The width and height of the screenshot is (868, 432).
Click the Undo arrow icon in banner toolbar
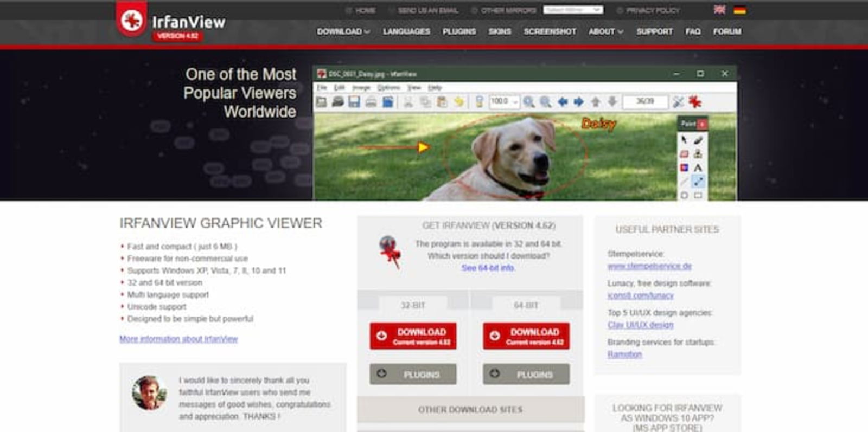459,101
